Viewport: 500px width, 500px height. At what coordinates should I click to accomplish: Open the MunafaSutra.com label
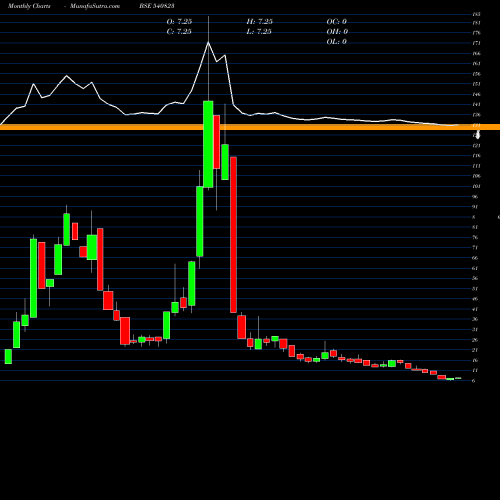tap(95, 6)
